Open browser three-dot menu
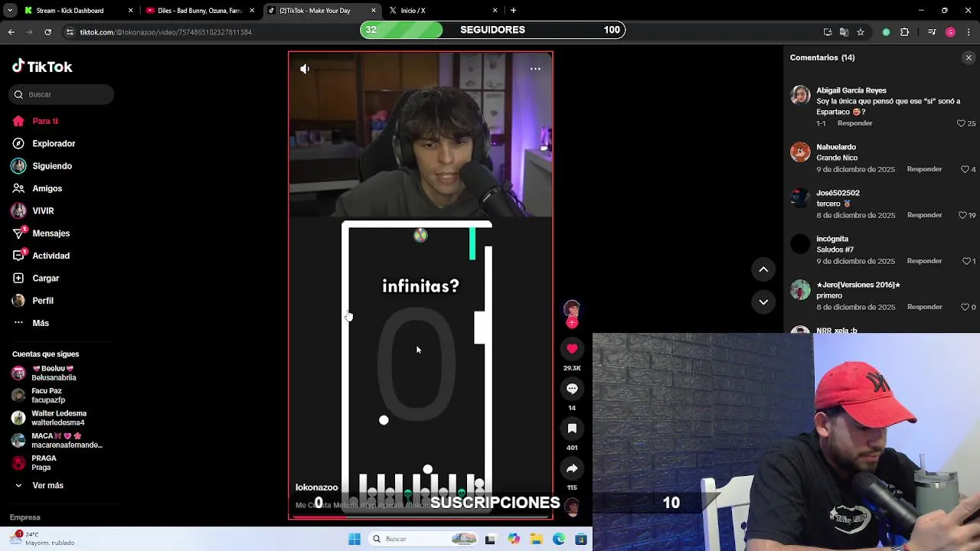 969,32
